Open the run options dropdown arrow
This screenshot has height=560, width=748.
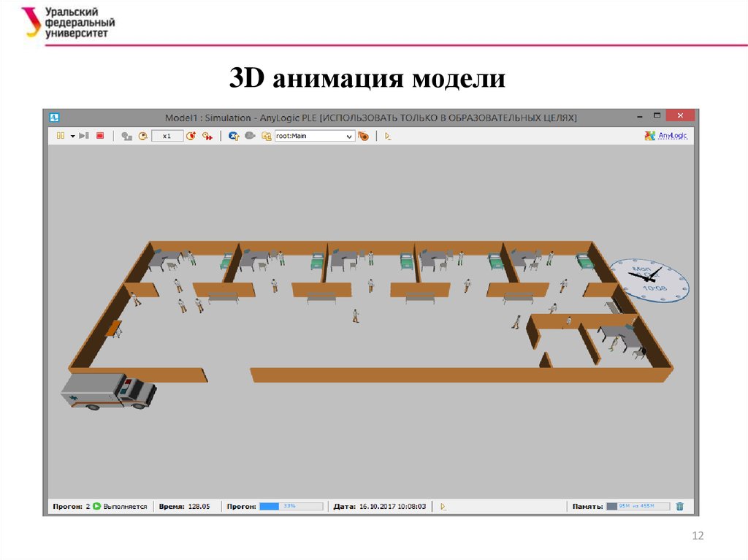coord(73,136)
